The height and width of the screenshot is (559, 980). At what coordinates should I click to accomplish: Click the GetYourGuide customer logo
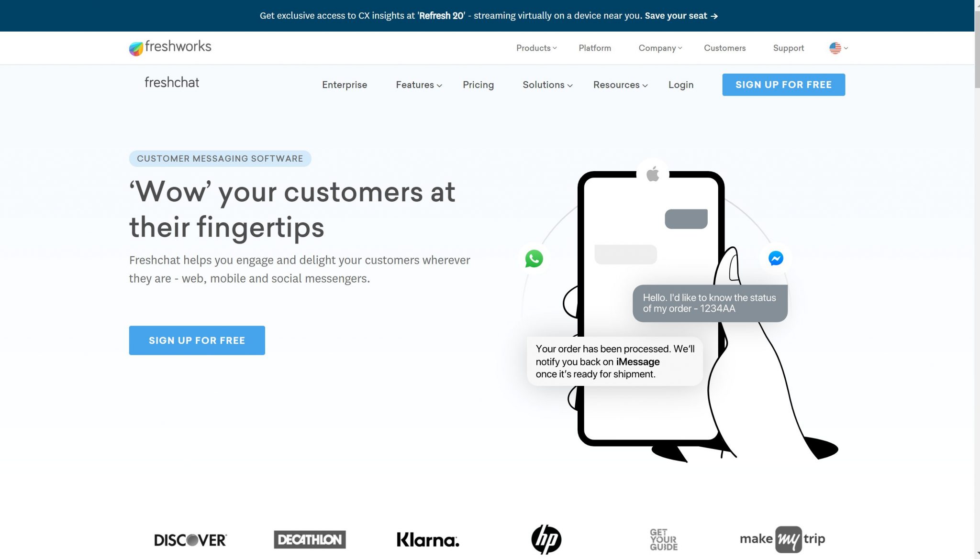click(x=664, y=539)
